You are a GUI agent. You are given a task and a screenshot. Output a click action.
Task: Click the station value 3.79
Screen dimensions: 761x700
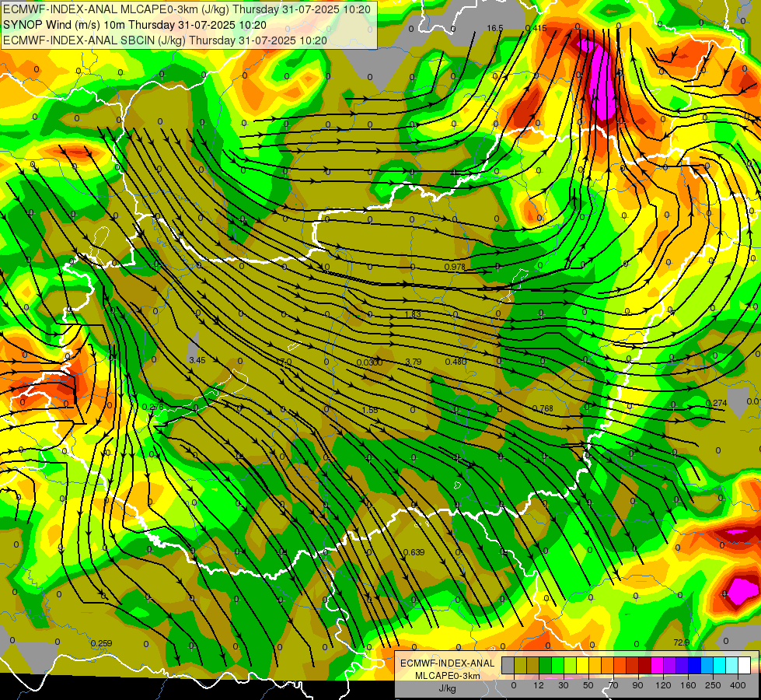(413, 362)
